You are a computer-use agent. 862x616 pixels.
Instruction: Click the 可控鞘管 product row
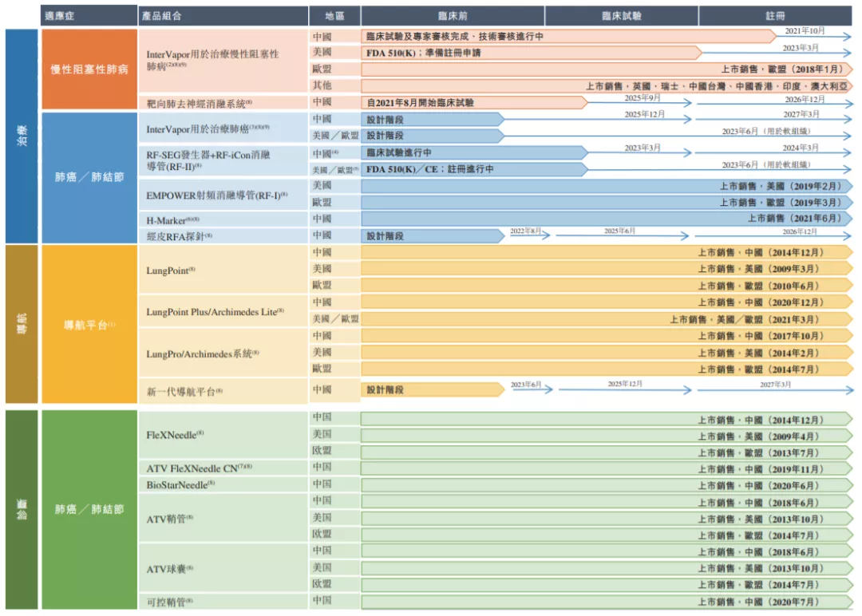[x=223, y=601]
